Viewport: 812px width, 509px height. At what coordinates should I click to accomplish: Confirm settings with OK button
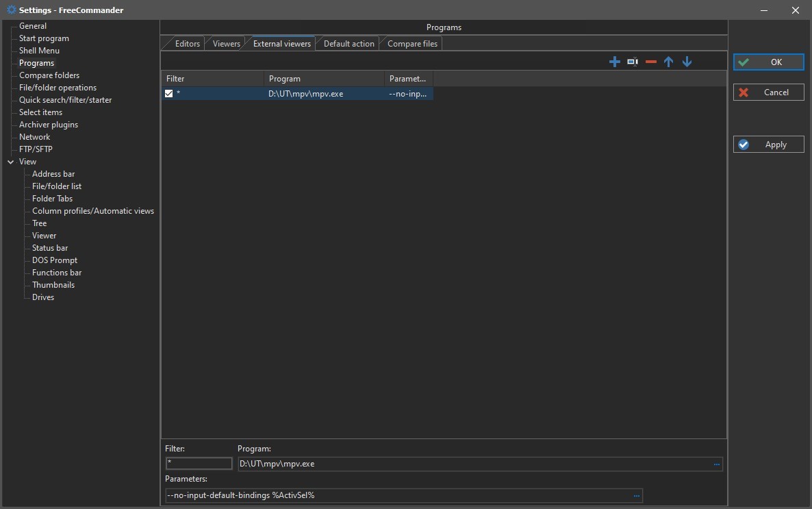pos(768,62)
